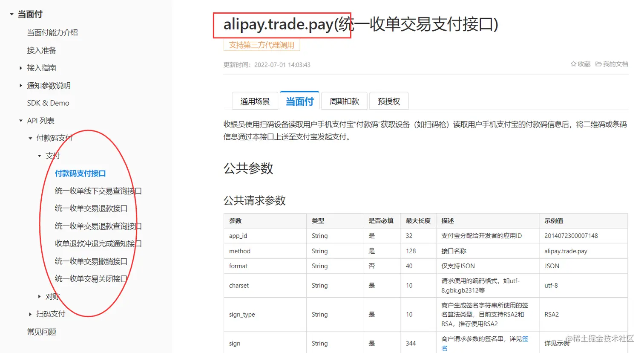
Task: Open the 我的文档 link
Action: (615, 64)
